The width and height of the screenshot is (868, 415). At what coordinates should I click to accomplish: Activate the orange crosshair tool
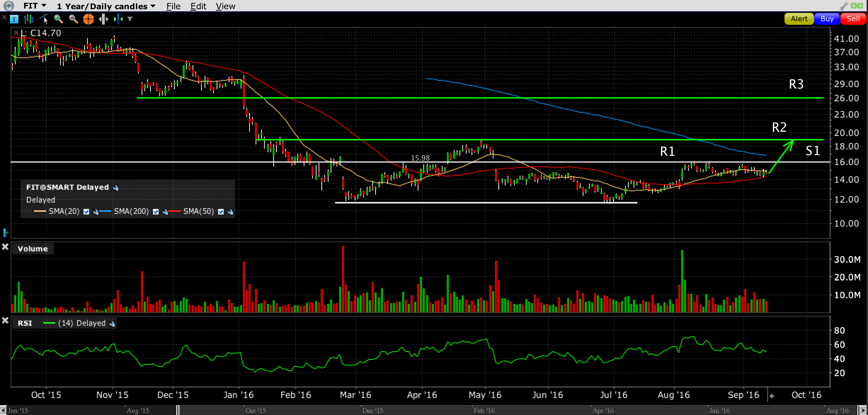(88, 19)
